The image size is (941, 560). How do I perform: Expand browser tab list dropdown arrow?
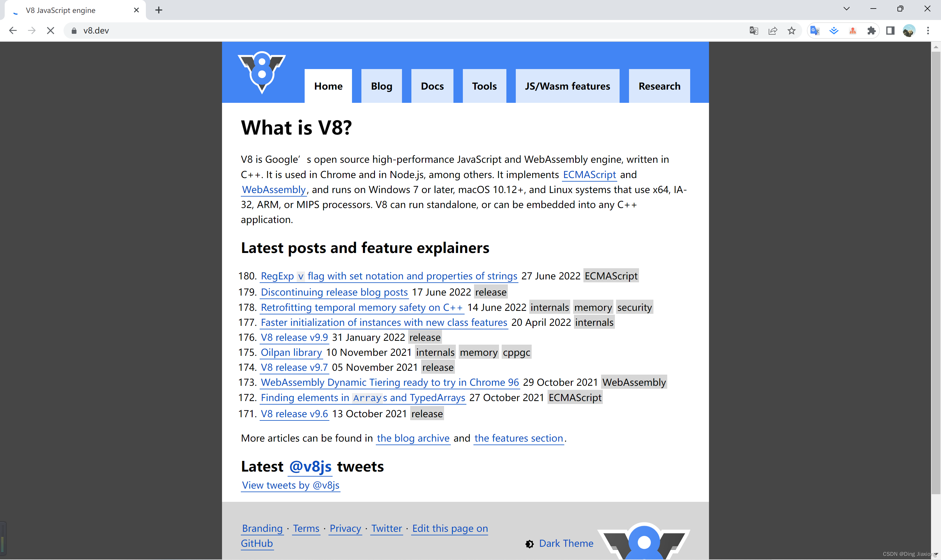tap(847, 10)
